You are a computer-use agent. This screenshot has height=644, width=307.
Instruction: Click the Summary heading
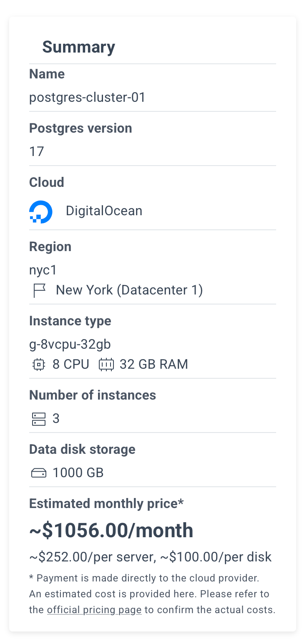tap(78, 47)
